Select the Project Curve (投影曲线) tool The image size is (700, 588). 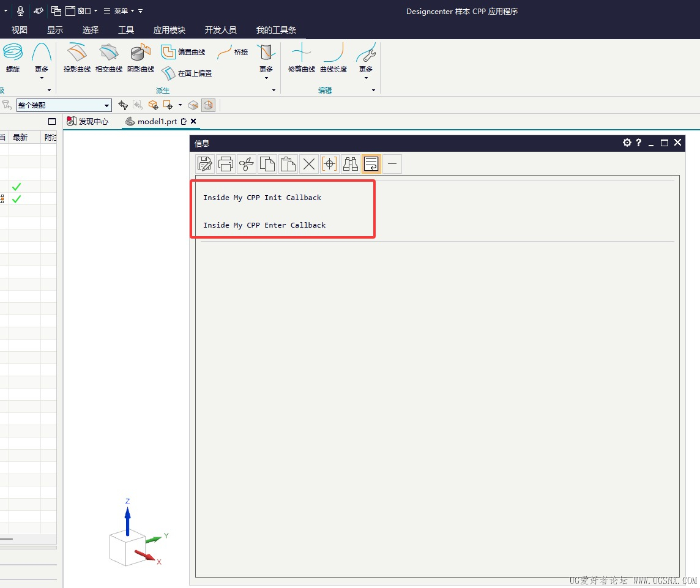[x=76, y=58]
